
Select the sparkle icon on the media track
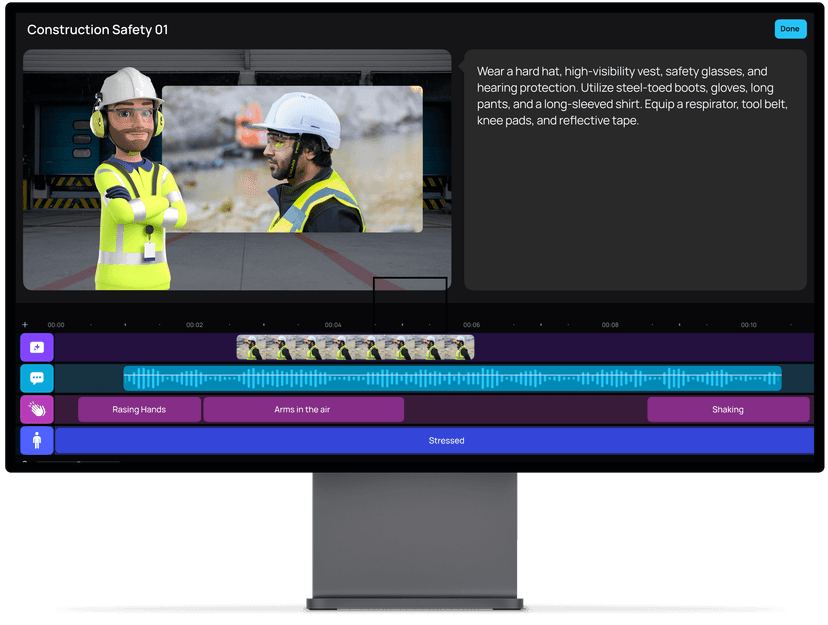tap(37, 347)
